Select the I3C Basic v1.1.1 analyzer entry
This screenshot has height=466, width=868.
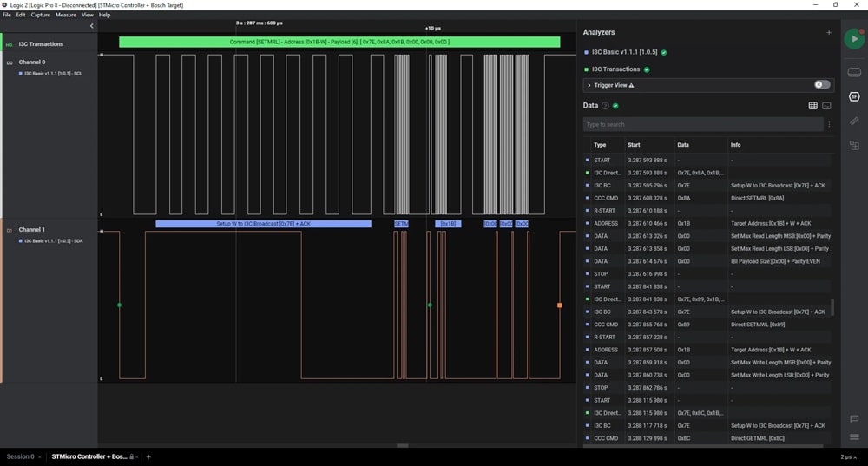(624, 52)
